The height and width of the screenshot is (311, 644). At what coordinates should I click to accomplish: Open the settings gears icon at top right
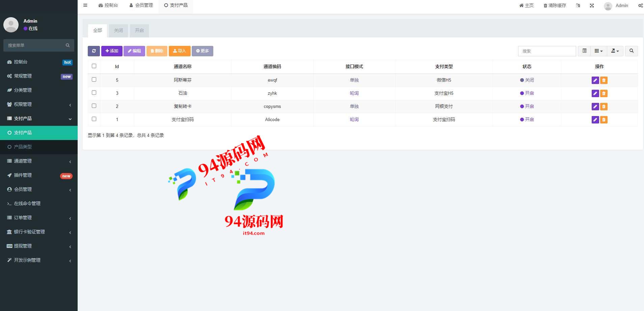pyautogui.click(x=640, y=5)
